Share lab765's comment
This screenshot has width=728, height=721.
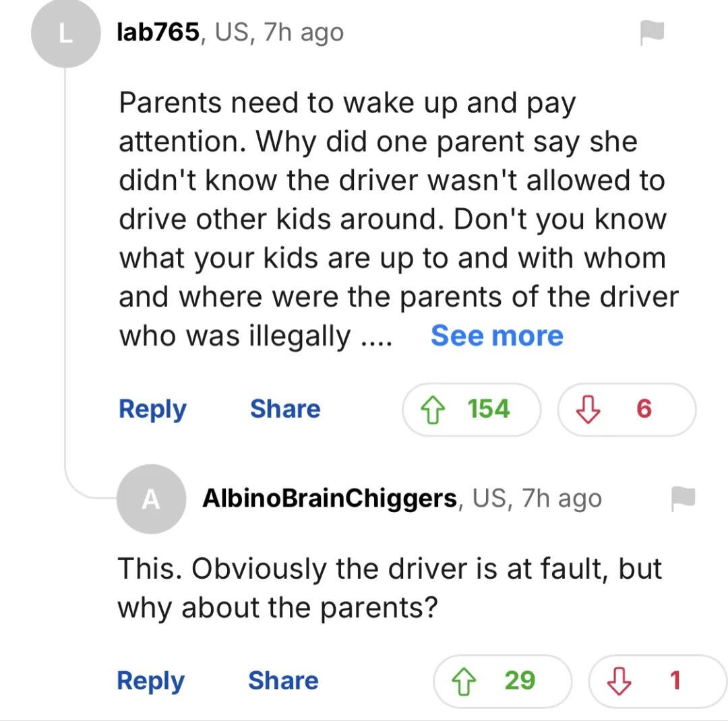pyautogui.click(x=285, y=409)
